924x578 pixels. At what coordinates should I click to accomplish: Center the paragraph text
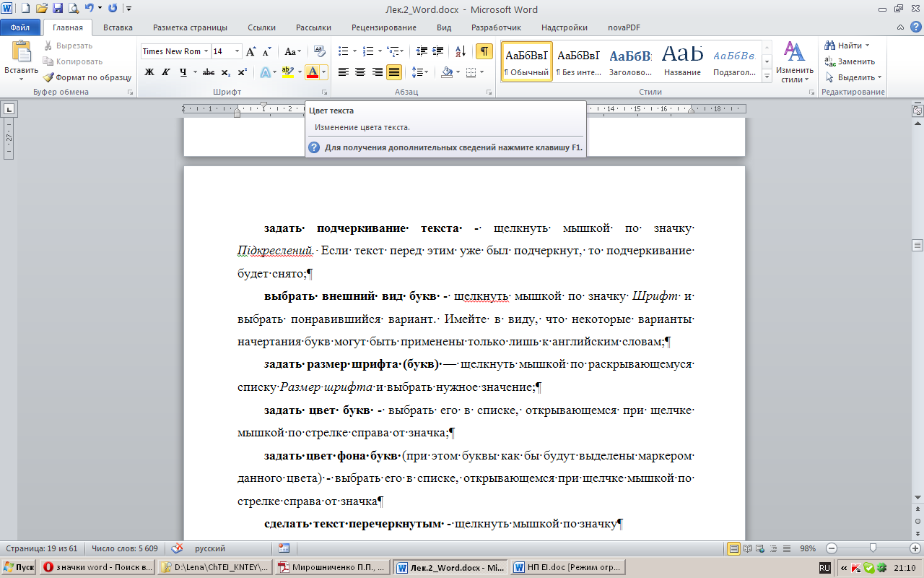click(361, 72)
